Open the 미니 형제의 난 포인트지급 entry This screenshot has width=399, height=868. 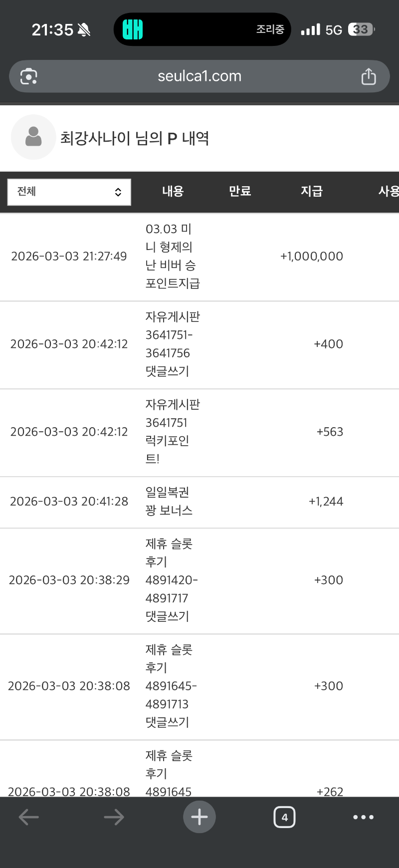[x=173, y=256]
